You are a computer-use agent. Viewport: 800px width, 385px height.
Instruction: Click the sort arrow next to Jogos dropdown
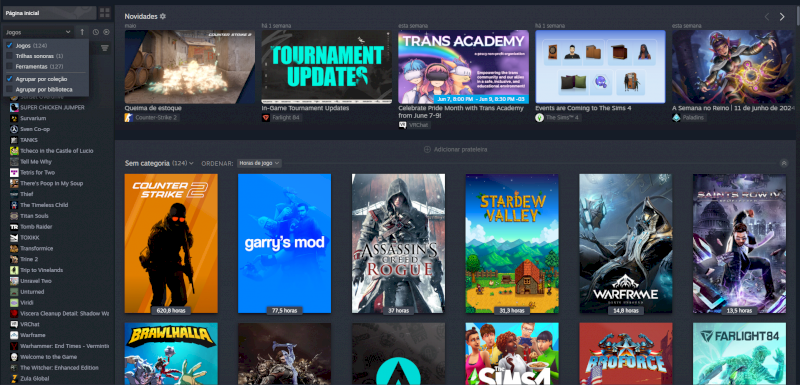point(82,32)
